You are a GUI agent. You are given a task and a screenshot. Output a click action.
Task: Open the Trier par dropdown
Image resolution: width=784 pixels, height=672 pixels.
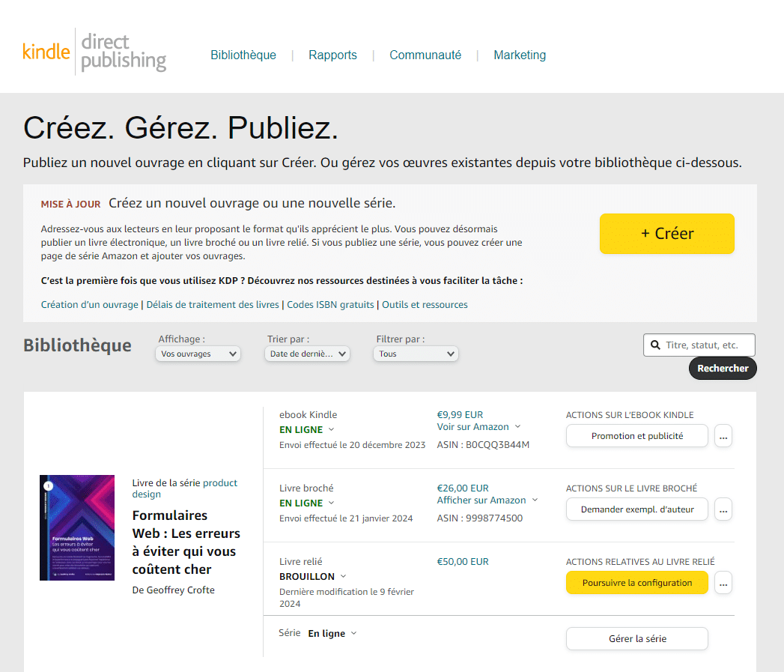(307, 354)
